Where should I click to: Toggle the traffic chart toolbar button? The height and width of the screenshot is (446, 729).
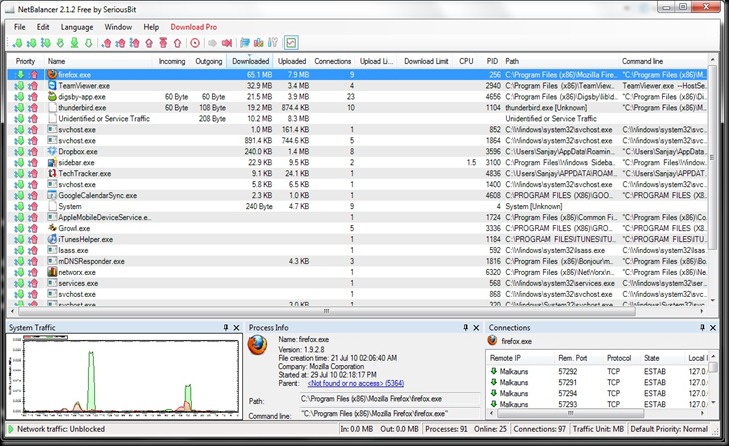291,43
